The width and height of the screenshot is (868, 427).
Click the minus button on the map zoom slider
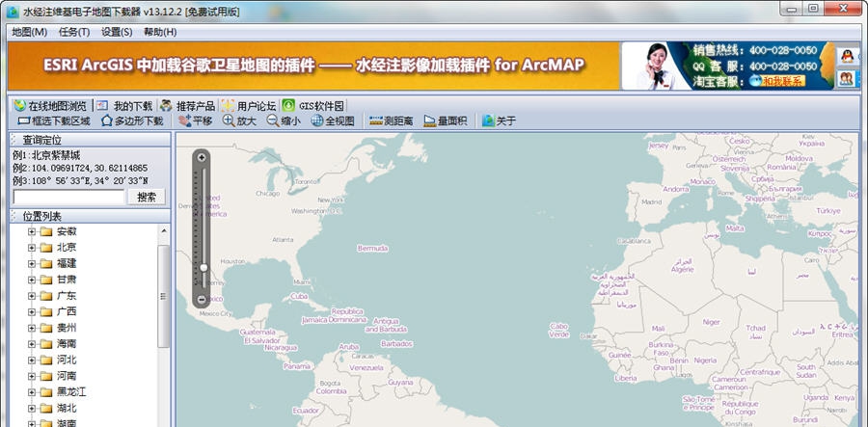click(x=202, y=300)
